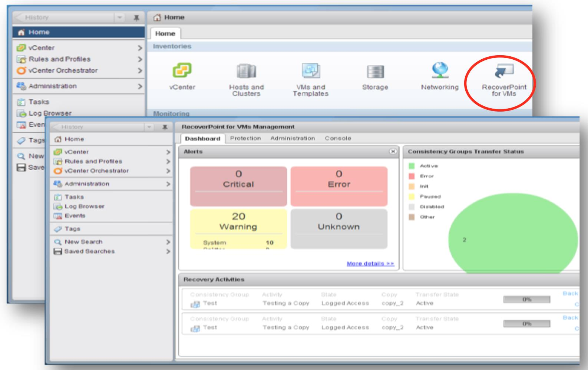Click first recovery activity 0% progress bar
This screenshot has width=588, height=370.
526,300
